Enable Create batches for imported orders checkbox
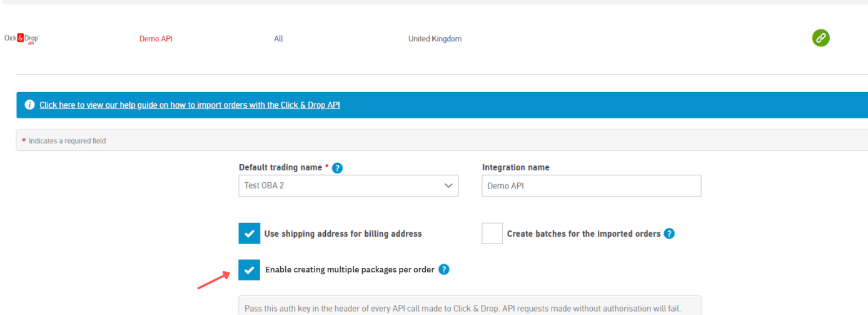The image size is (868, 315). click(x=492, y=234)
